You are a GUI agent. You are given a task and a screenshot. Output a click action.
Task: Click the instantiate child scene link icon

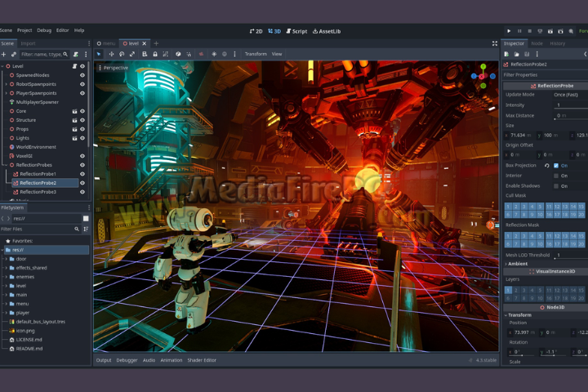click(14, 55)
